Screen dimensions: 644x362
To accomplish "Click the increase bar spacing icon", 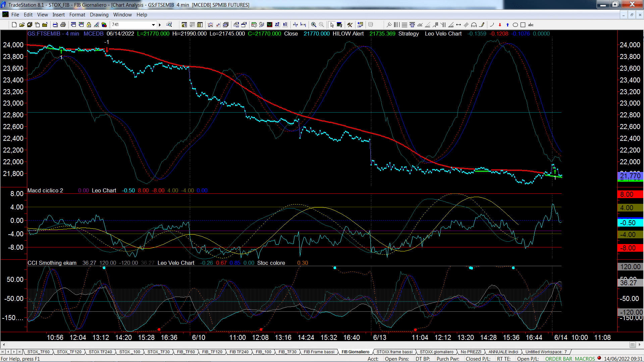I will (x=303, y=24).
